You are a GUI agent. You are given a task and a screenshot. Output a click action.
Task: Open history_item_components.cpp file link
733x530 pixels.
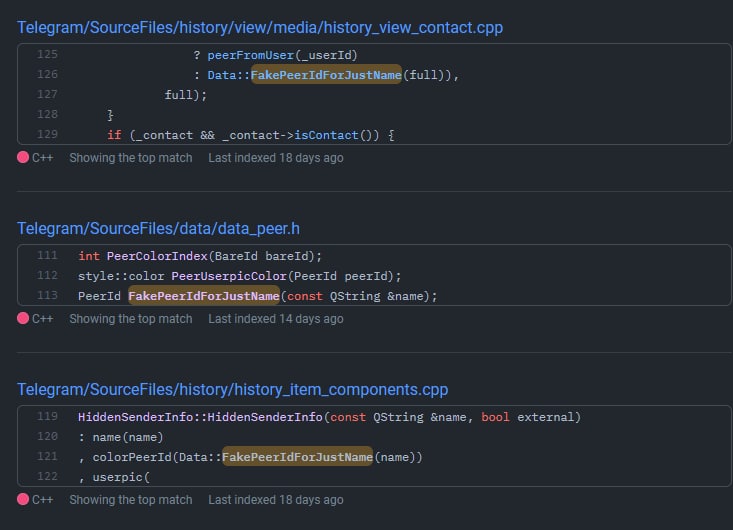pyautogui.click(x=232, y=389)
